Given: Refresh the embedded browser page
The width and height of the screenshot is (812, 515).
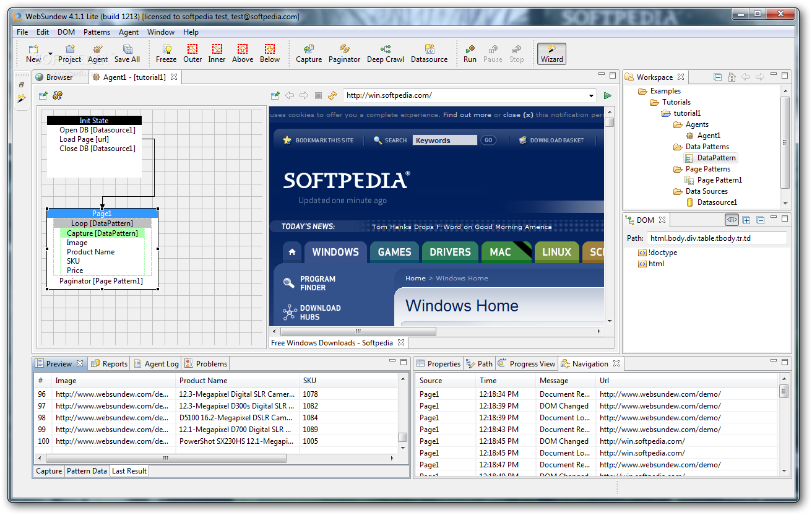Looking at the screenshot, I should [x=332, y=95].
